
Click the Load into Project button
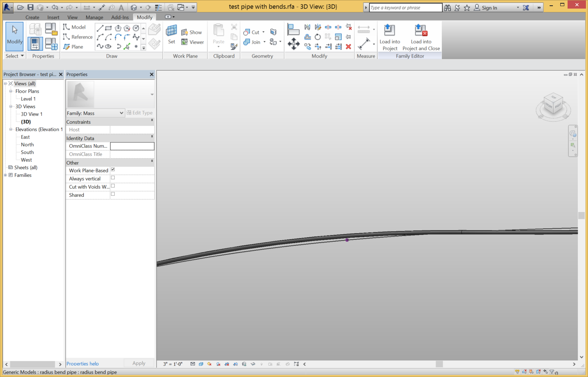pos(390,36)
